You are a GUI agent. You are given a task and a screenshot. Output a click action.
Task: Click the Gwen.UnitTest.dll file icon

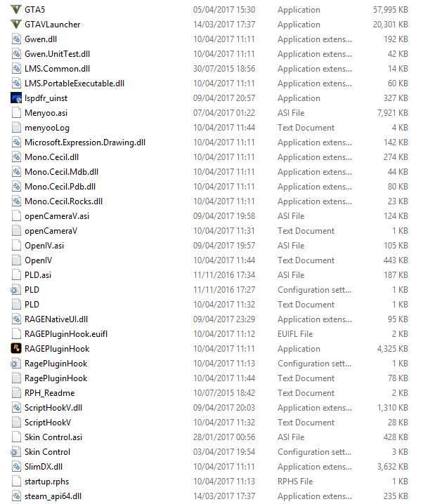(16, 54)
